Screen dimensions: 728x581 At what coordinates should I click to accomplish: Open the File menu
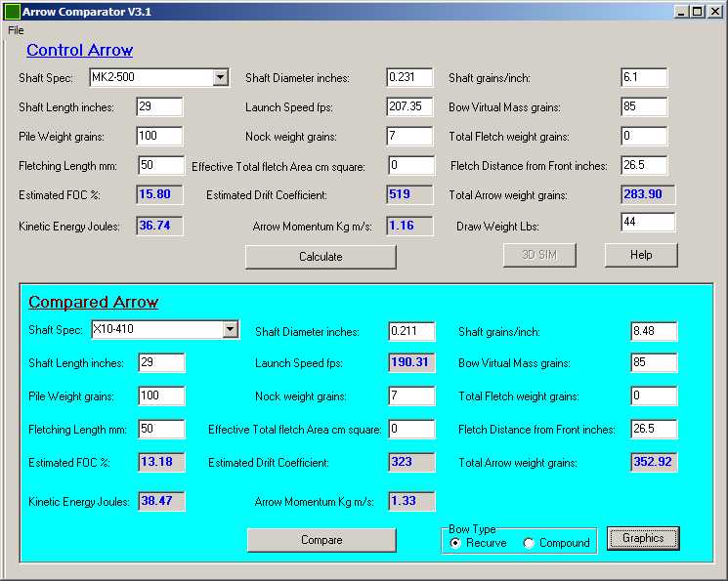click(x=16, y=30)
